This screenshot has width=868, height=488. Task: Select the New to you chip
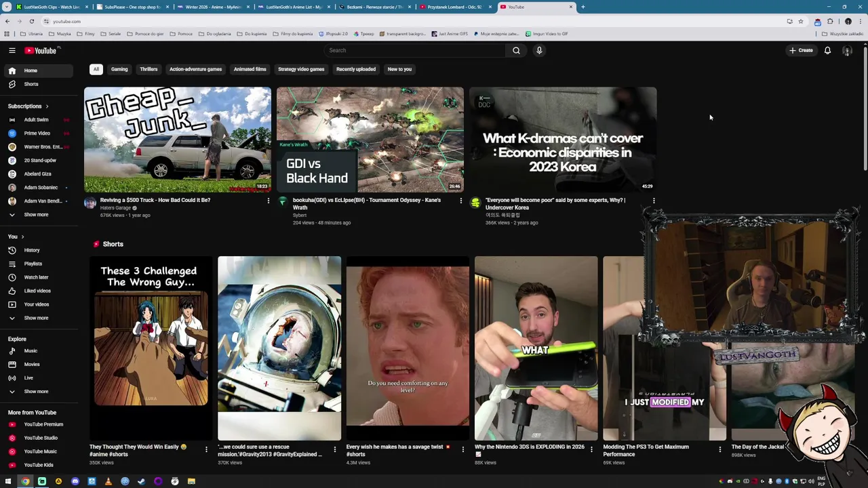pos(399,69)
